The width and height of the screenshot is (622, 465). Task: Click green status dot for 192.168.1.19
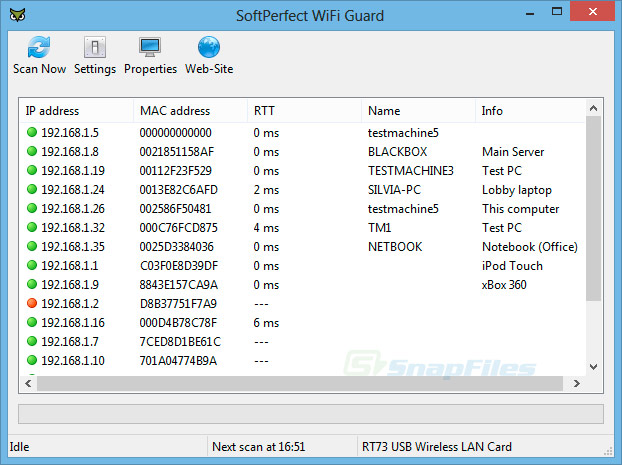click(32, 170)
